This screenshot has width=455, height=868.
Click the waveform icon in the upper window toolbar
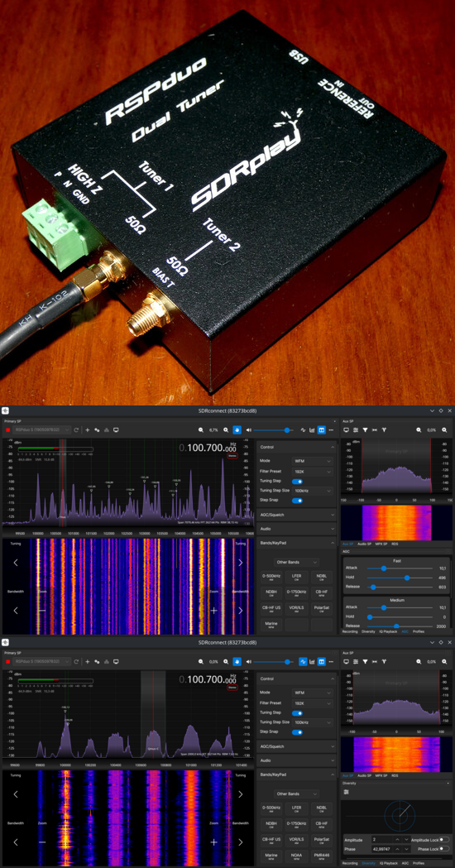coord(304,429)
